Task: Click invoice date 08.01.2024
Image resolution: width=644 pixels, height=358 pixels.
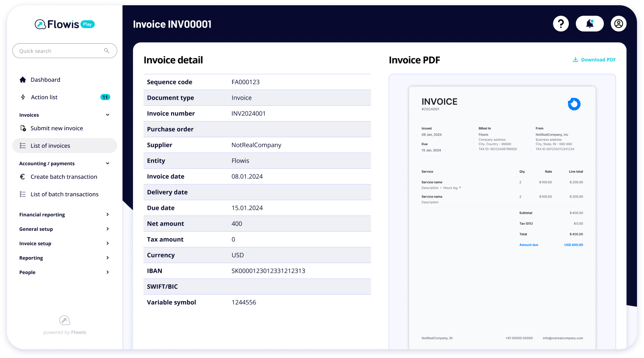Action: pyautogui.click(x=247, y=176)
